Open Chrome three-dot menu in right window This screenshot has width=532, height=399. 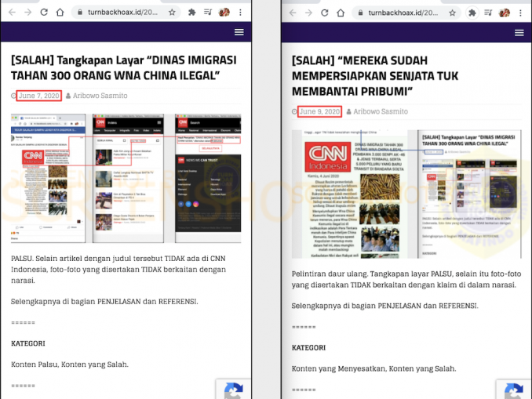(x=520, y=13)
